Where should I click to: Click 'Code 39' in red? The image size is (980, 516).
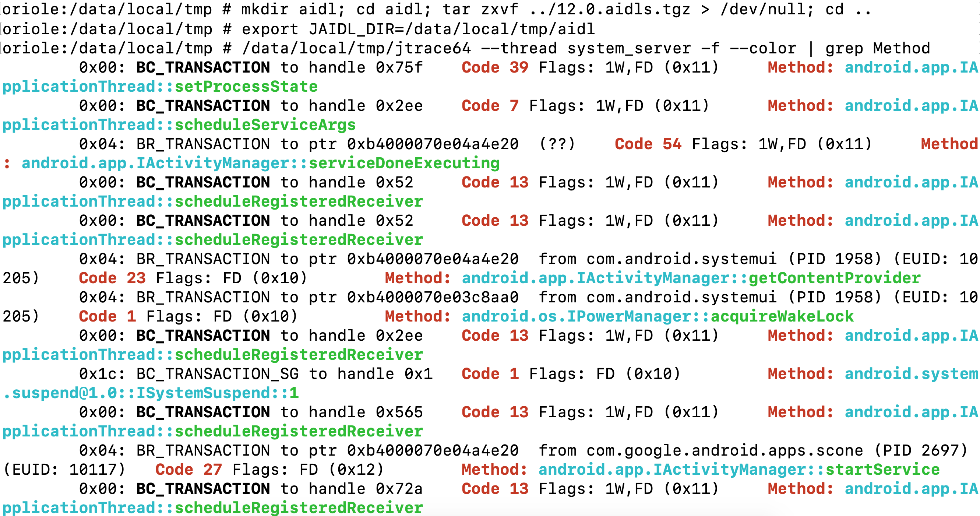tap(495, 67)
